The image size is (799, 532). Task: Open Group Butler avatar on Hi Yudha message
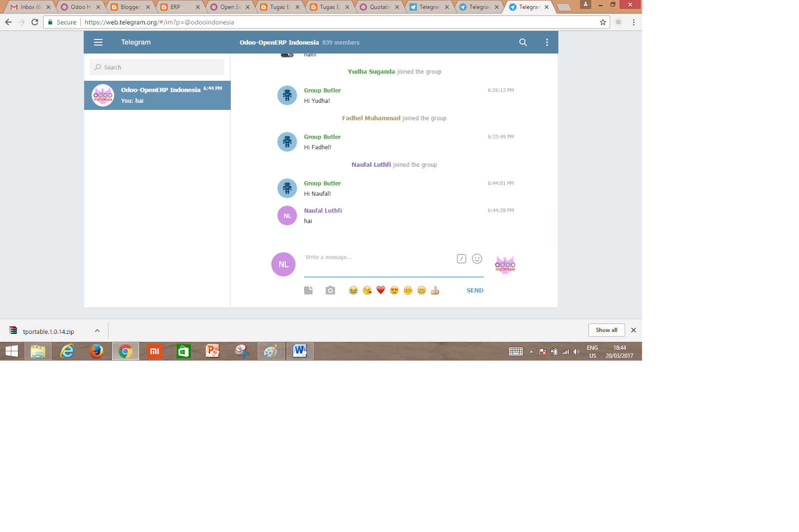click(287, 95)
